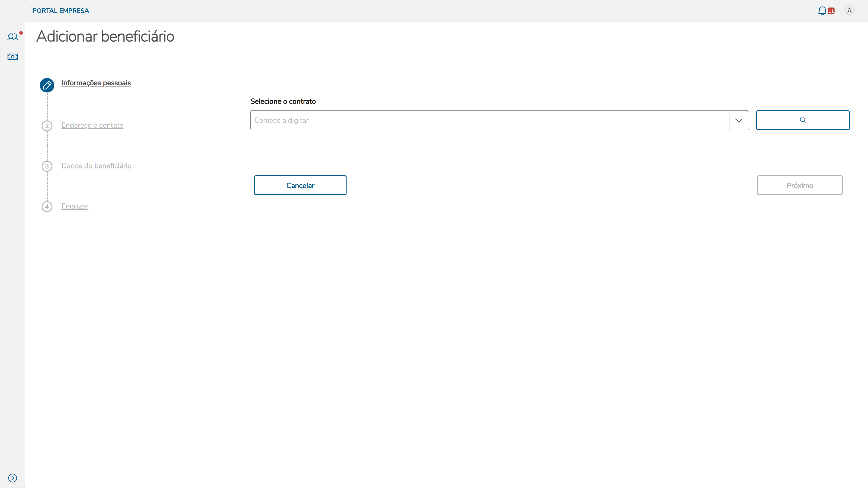Expand the sidebar with the arrow icon
The height and width of the screenshot is (488, 868).
pos(12,478)
